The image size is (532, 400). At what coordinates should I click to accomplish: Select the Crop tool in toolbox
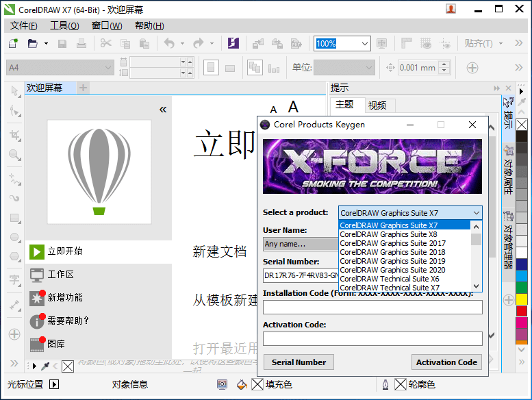tap(14, 135)
